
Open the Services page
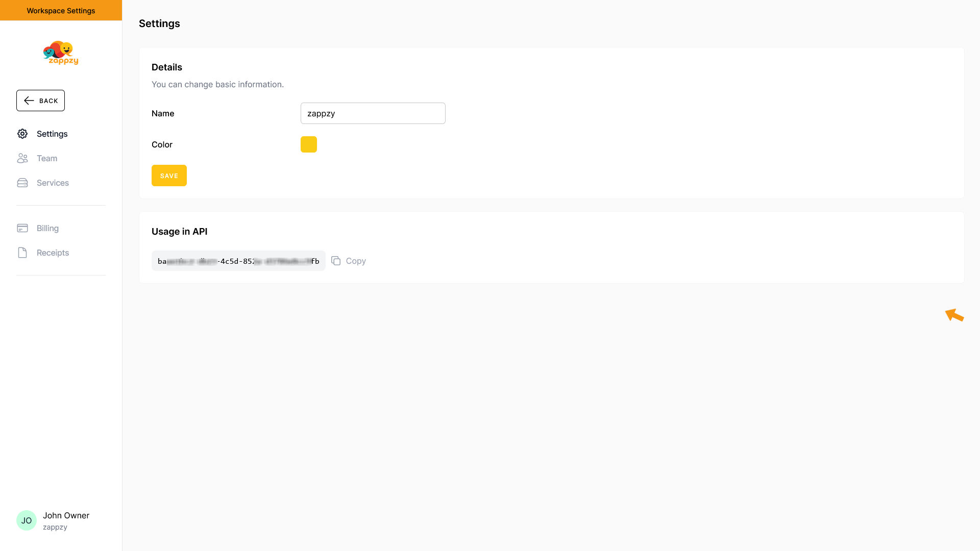click(53, 183)
